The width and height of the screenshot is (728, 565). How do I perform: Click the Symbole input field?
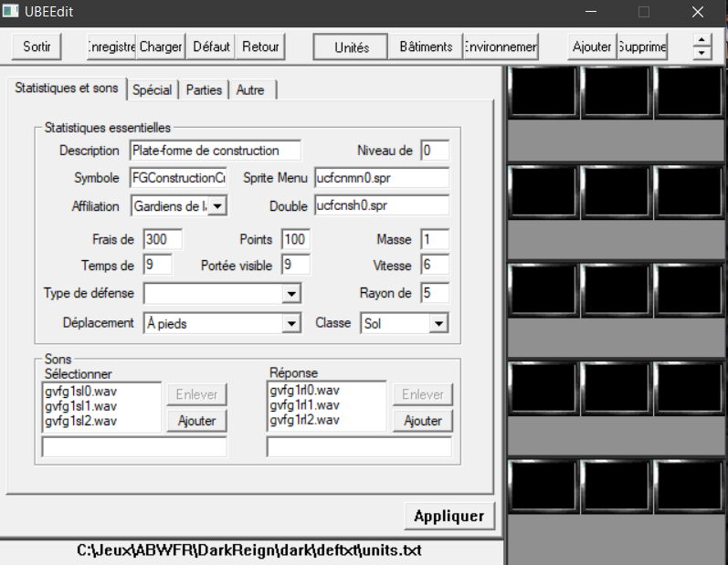178,178
